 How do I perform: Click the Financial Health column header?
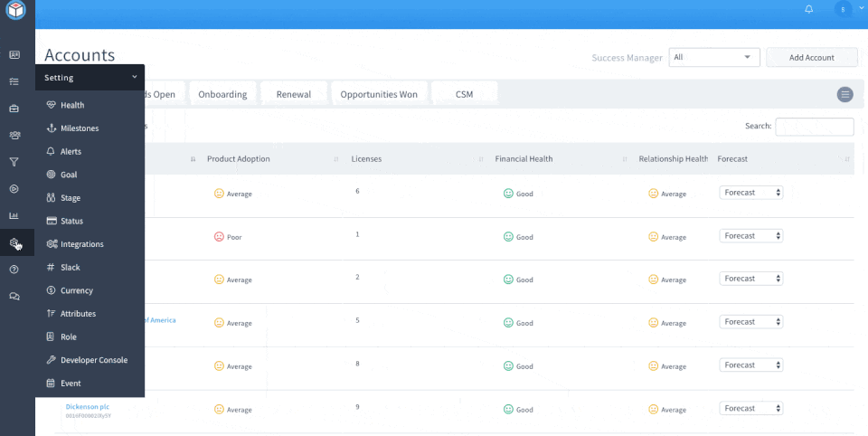click(524, 159)
